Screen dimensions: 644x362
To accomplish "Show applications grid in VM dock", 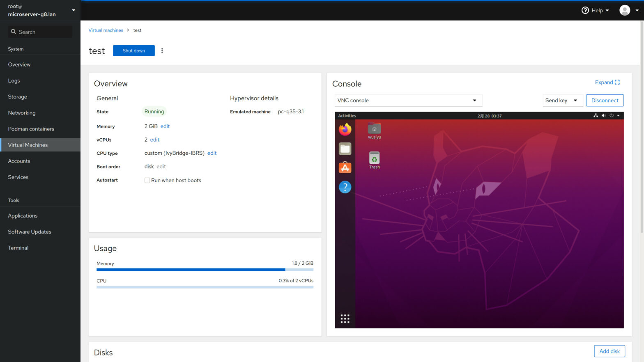I will click(x=345, y=318).
